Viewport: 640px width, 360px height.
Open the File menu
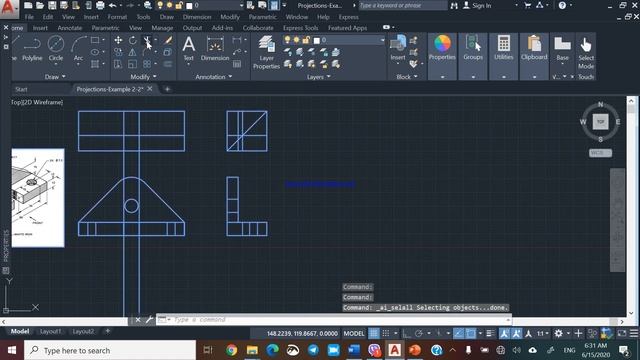(x=29, y=17)
